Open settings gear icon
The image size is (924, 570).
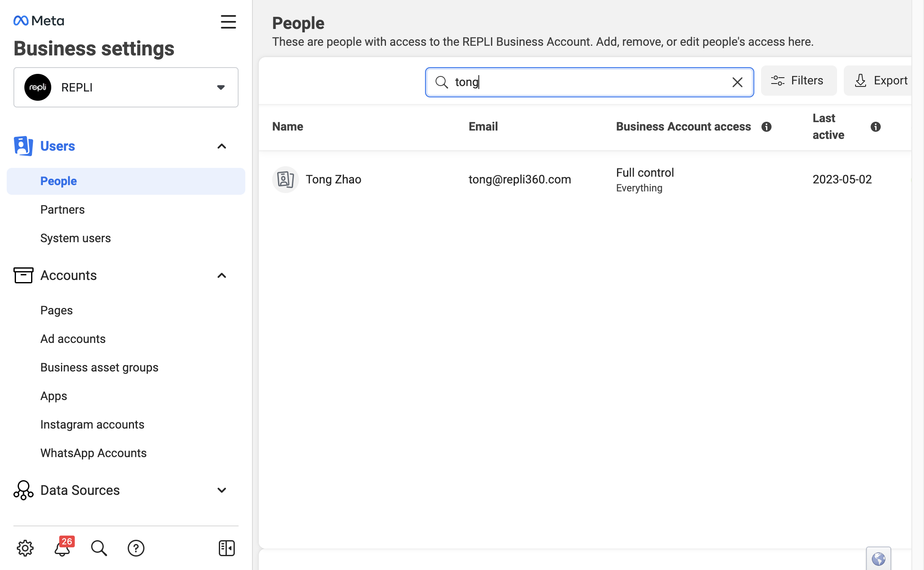point(25,548)
